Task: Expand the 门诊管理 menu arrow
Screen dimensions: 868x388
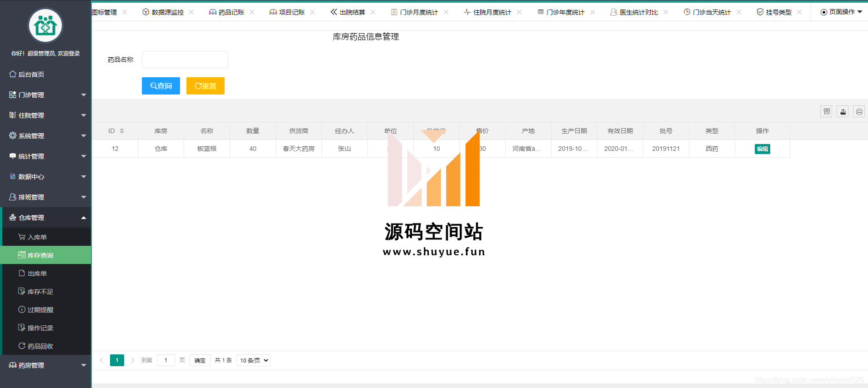Action: pyautogui.click(x=83, y=95)
